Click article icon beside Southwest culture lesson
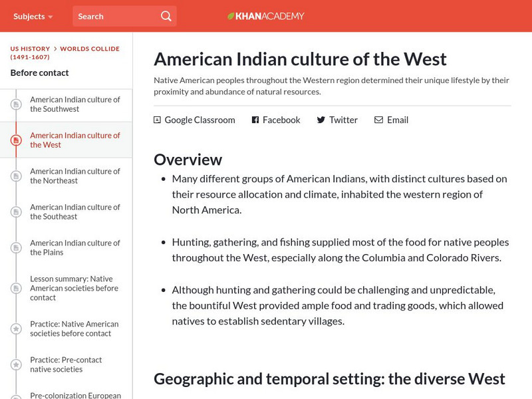532x399 pixels. [x=16, y=104]
